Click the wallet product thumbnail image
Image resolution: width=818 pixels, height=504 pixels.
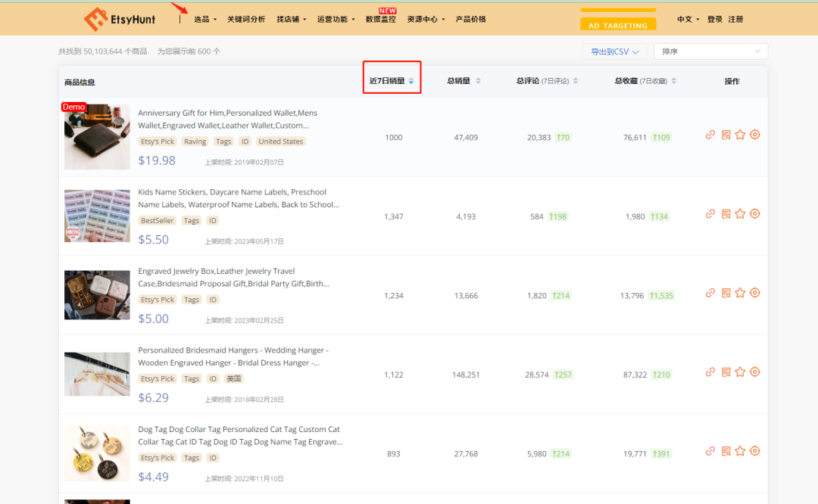pyautogui.click(x=97, y=136)
